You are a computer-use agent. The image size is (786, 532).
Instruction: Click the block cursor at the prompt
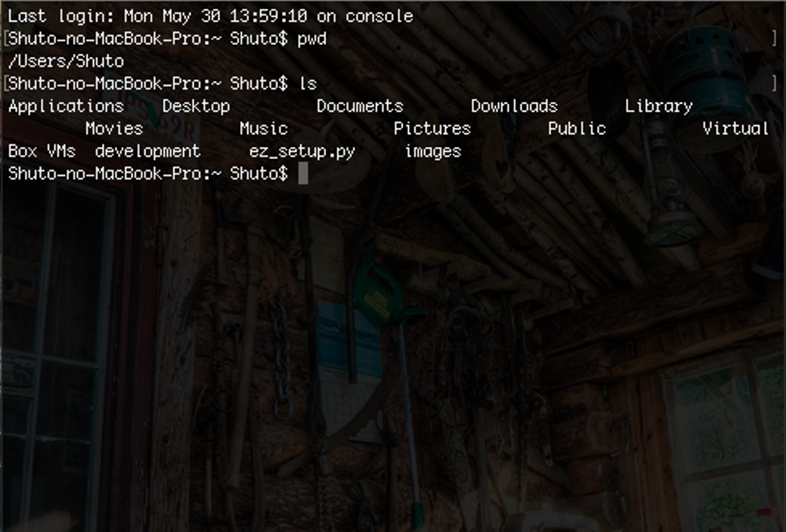pyautogui.click(x=303, y=174)
